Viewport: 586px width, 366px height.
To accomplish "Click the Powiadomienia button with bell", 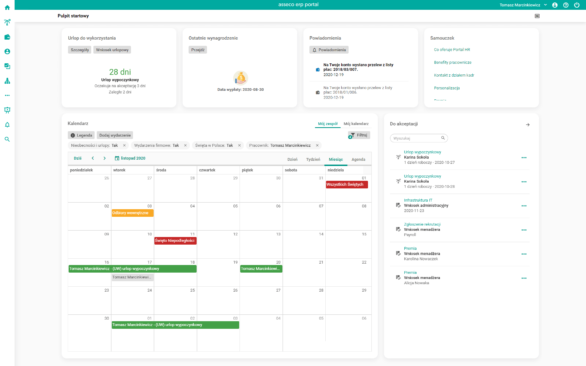I will pos(329,50).
